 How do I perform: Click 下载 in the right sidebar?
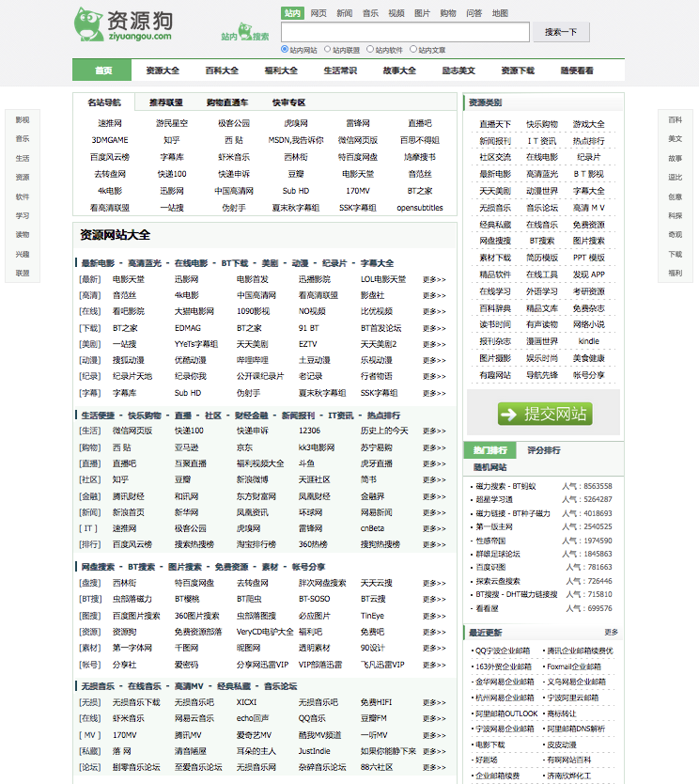pos(675,254)
